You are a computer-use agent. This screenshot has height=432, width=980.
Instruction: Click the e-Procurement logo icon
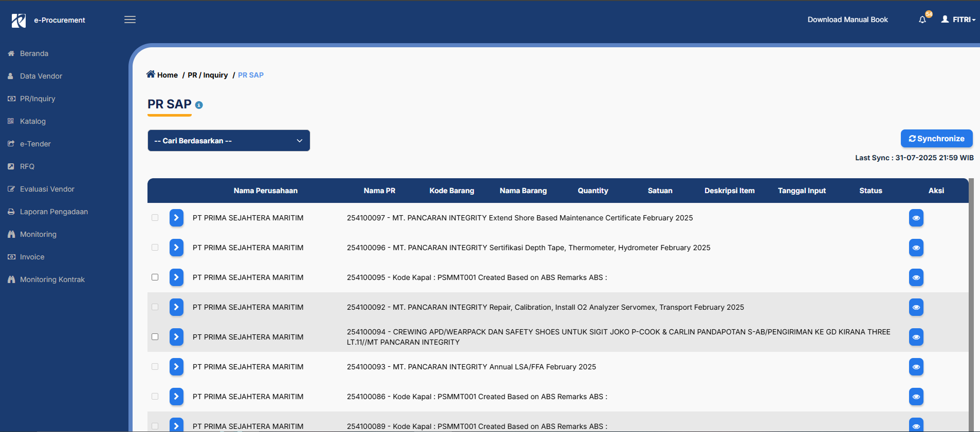coord(19,21)
